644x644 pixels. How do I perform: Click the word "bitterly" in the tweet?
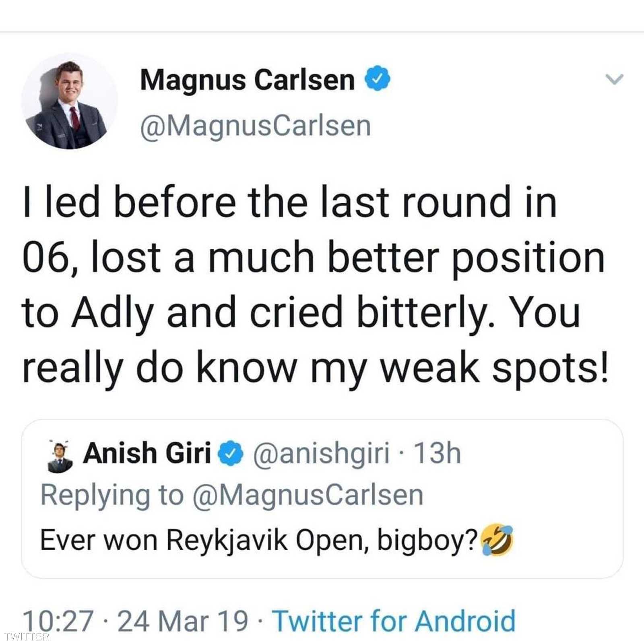pos(421,313)
